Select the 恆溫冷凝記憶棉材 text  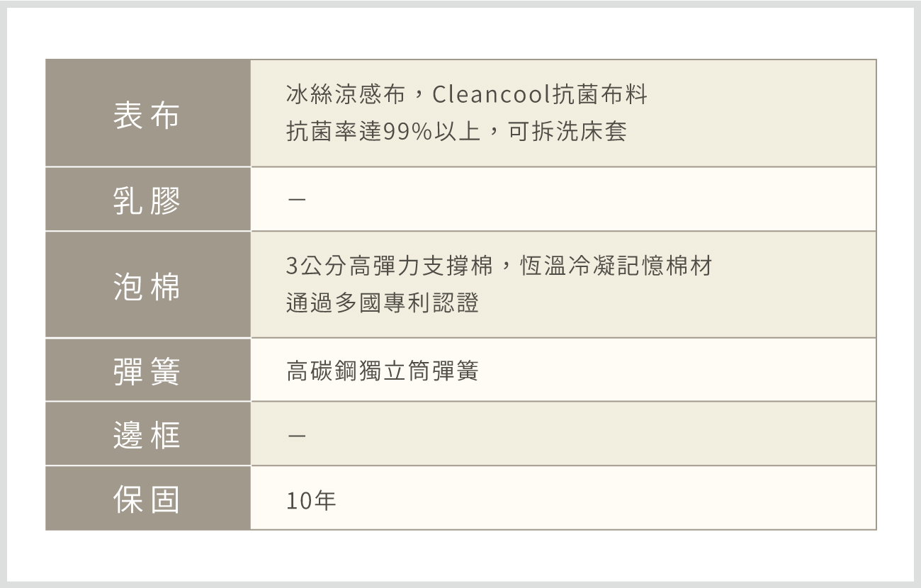(x=616, y=266)
